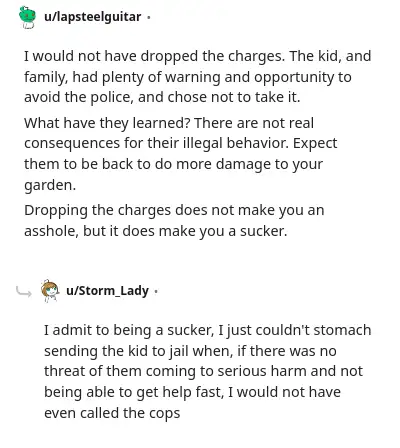Click the line 'consequences for their illegal behavior'

(x=180, y=143)
